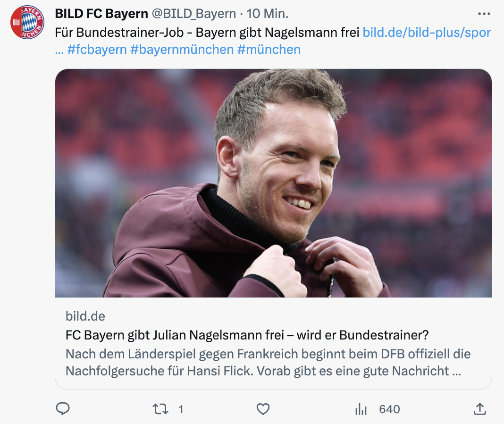The height and width of the screenshot is (424, 504).
Task: Click the 640 view count number
Action: (x=389, y=409)
